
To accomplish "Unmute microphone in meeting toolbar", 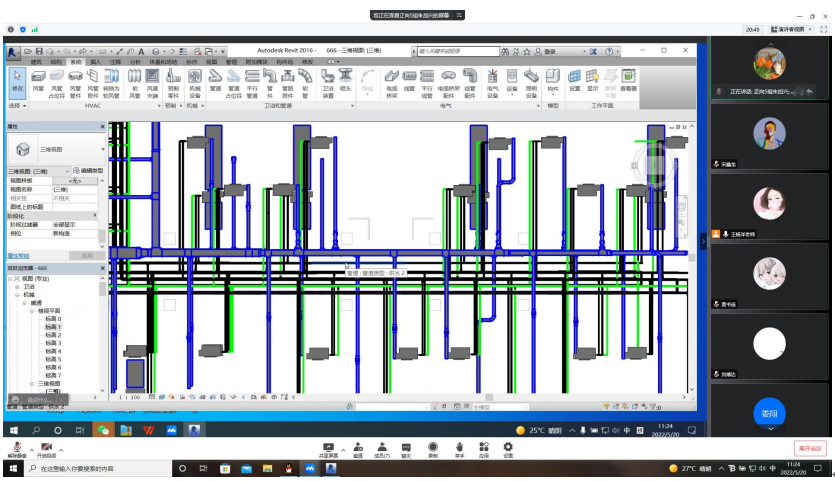I will coord(17,449).
